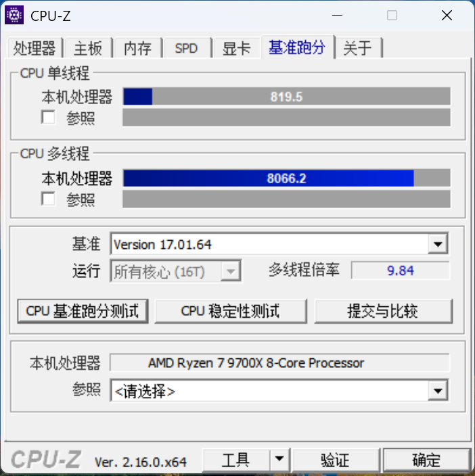475x476 pixels.
Task: Expand the 基准 Version 17.01.64 dropdown
Action: click(438, 244)
